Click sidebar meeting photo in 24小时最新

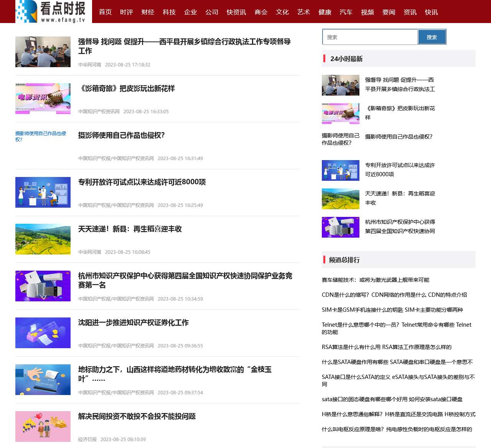(x=341, y=85)
